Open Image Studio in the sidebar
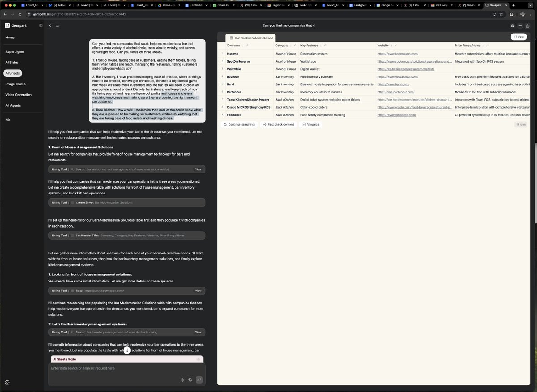 (x=15, y=84)
